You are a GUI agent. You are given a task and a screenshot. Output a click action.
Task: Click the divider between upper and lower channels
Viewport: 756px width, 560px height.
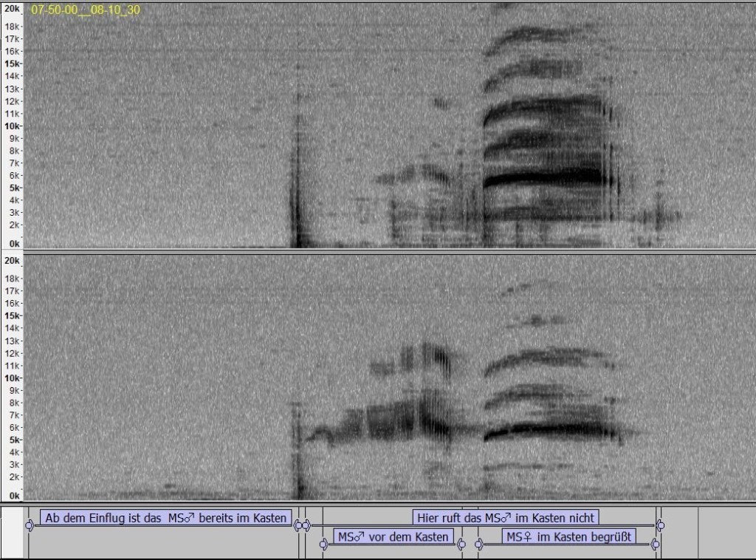(x=378, y=251)
